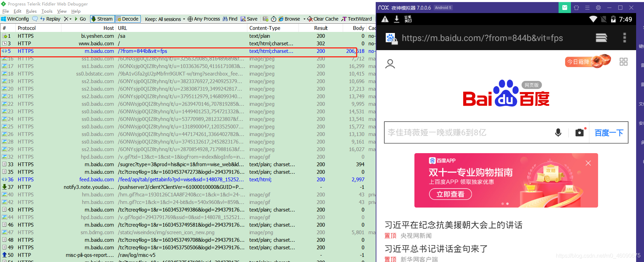Tap the download arrow notification icon
Viewport: 644px width, 262px height.
coord(396,19)
